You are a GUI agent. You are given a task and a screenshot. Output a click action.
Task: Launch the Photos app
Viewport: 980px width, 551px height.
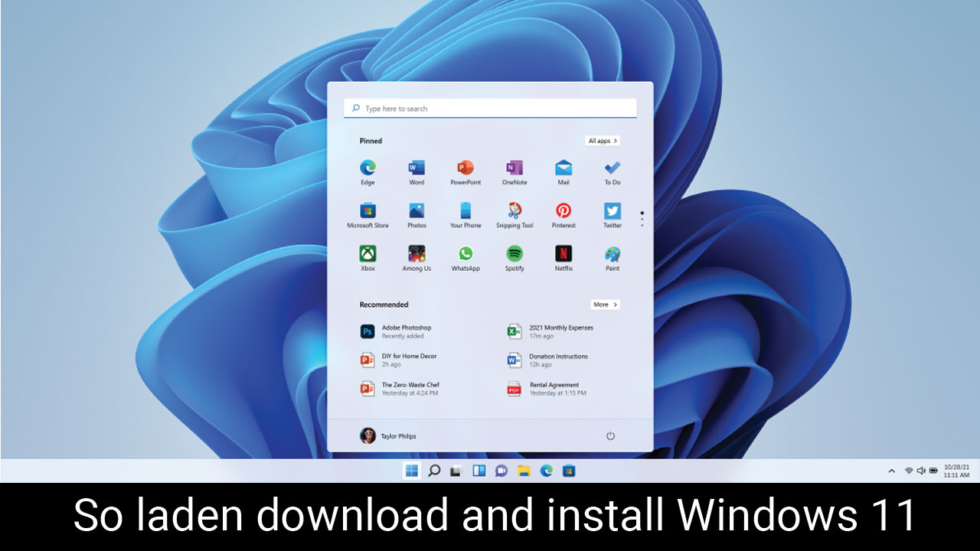coord(416,215)
